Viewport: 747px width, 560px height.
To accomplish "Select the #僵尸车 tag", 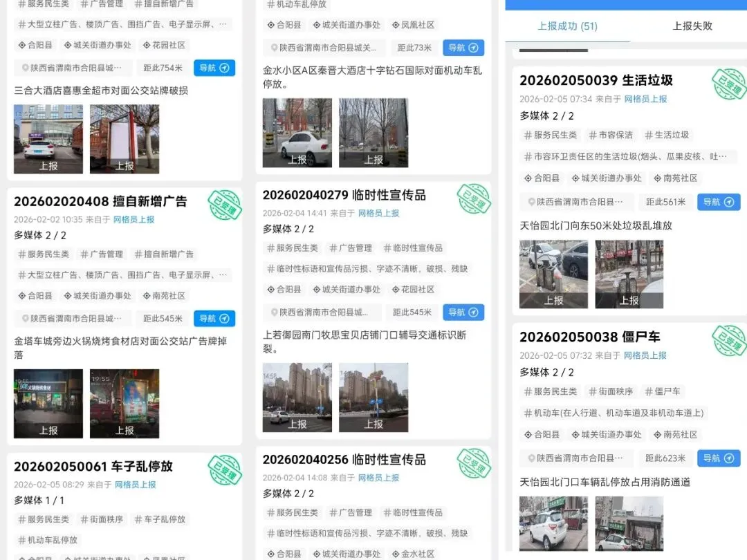I will pyautogui.click(x=663, y=392).
